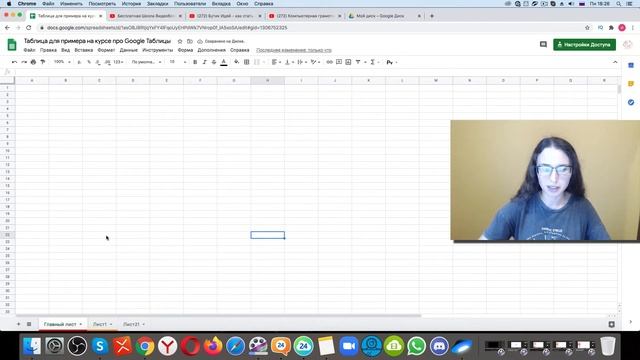640x360 pixels.
Task: Open the font size dropdown
Action: pos(178,62)
